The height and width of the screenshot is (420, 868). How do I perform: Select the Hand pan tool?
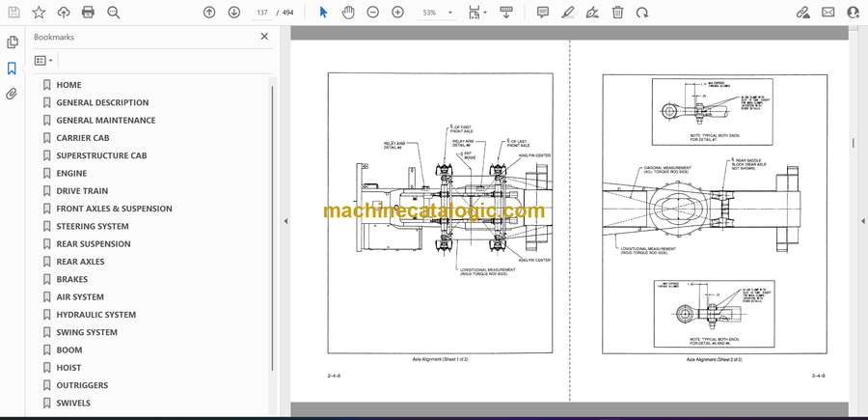(347, 13)
